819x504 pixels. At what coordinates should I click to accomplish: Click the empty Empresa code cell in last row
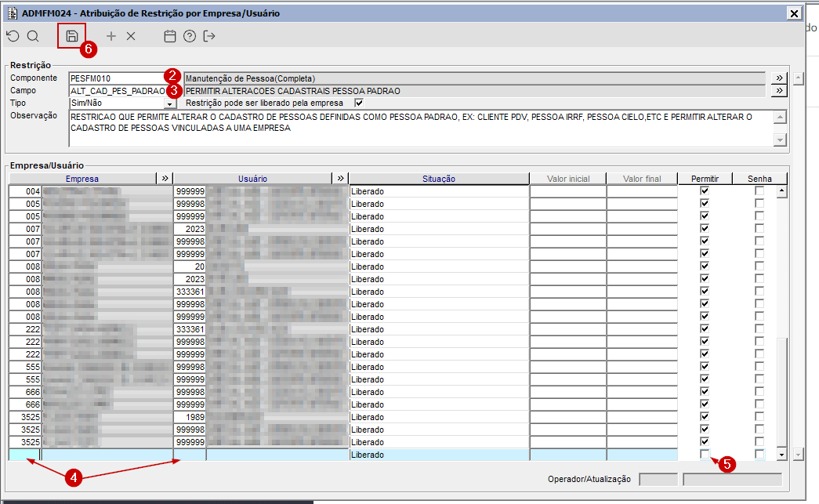24,455
